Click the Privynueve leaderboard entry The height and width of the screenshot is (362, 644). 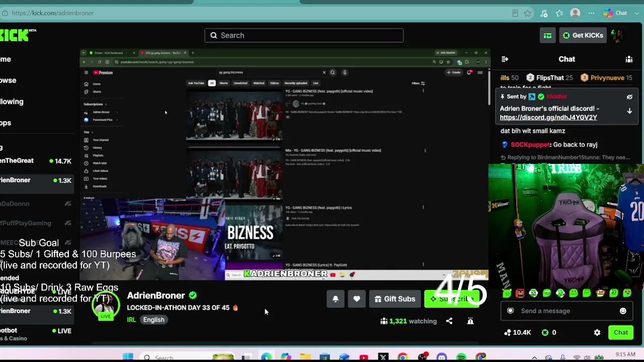pos(607,78)
